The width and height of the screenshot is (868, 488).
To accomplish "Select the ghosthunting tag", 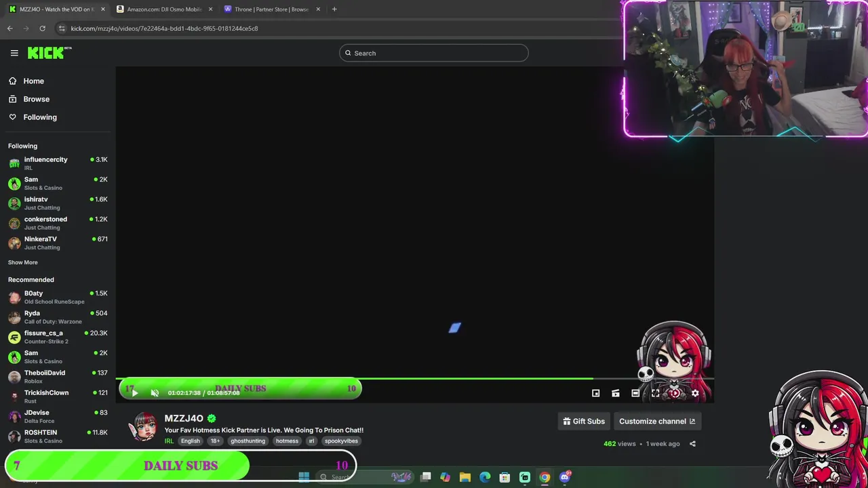I will click(x=248, y=441).
